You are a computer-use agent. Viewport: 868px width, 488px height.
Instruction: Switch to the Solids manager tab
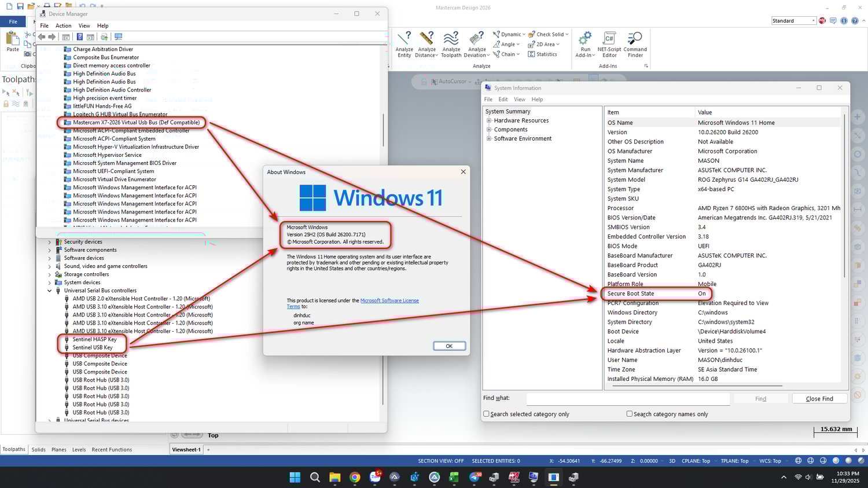(39, 450)
